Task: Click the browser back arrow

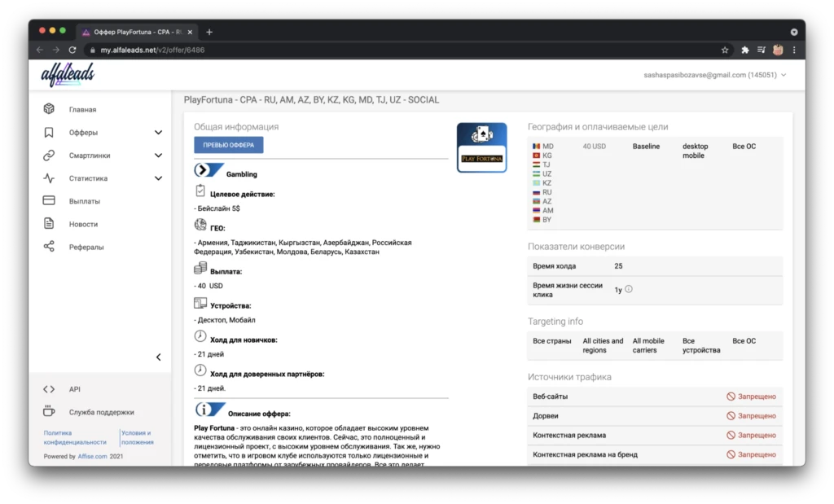Action: point(40,50)
